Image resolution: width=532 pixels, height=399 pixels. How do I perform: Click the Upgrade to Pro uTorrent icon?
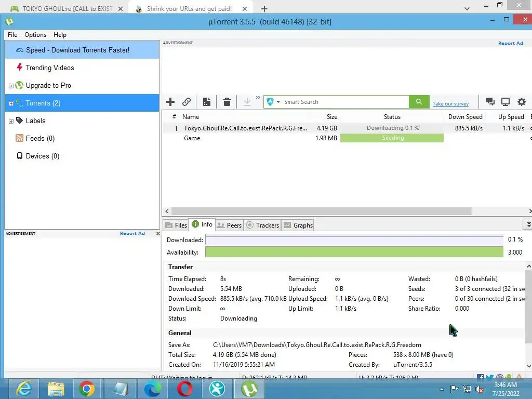19,85
